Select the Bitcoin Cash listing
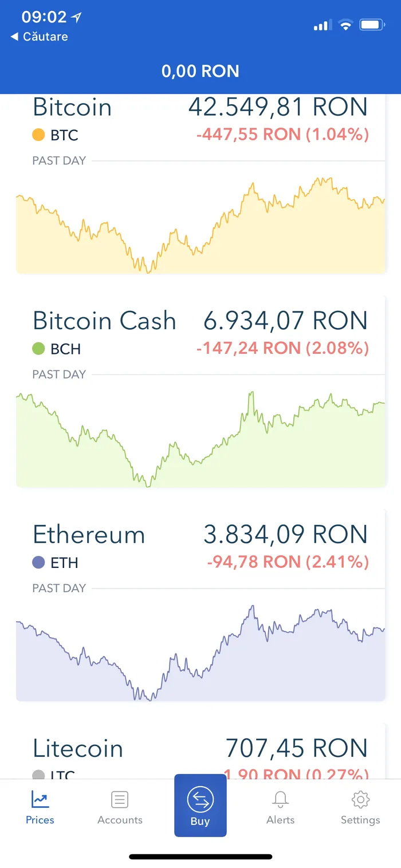 tap(105, 321)
